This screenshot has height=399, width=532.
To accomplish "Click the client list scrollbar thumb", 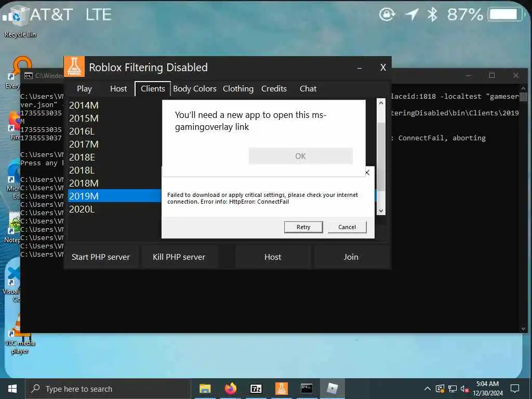I will (x=381, y=157).
